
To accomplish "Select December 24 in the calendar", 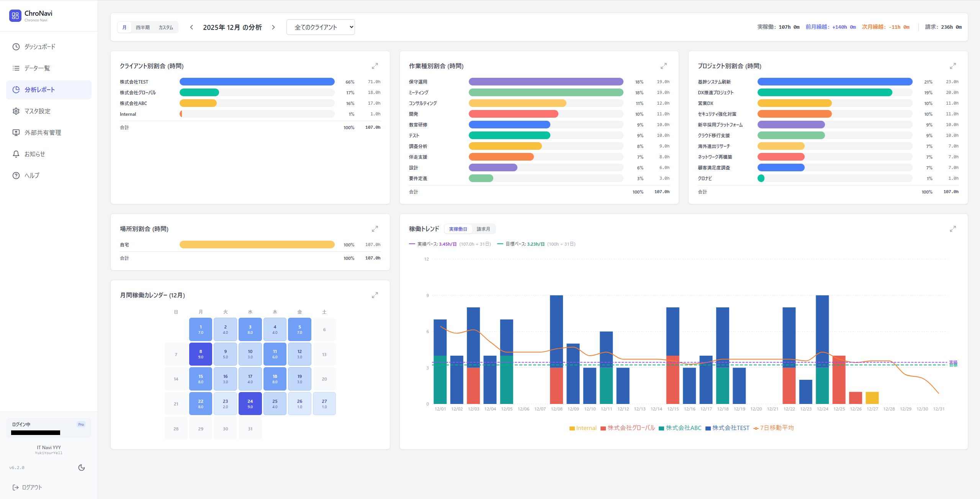I will coord(250,404).
